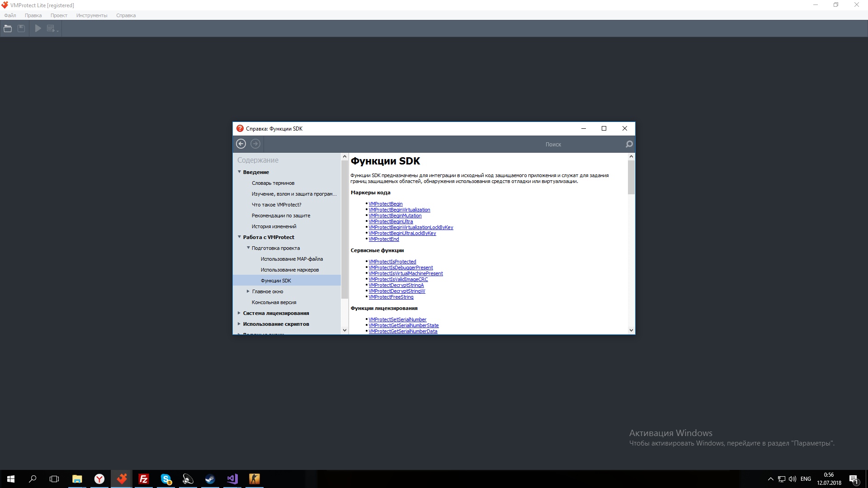Click the Поиск search field
Screen dimensions: 868x488
click(x=553, y=145)
